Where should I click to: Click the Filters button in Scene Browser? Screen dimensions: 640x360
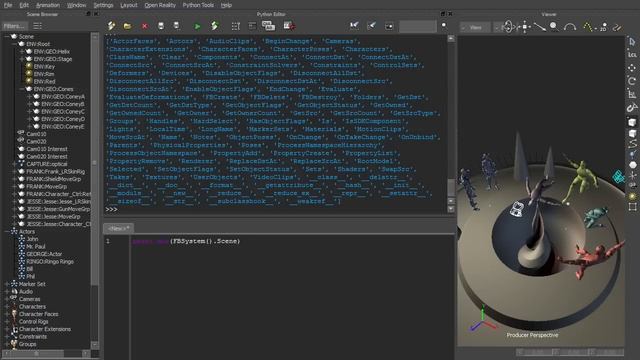click(x=14, y=26)
